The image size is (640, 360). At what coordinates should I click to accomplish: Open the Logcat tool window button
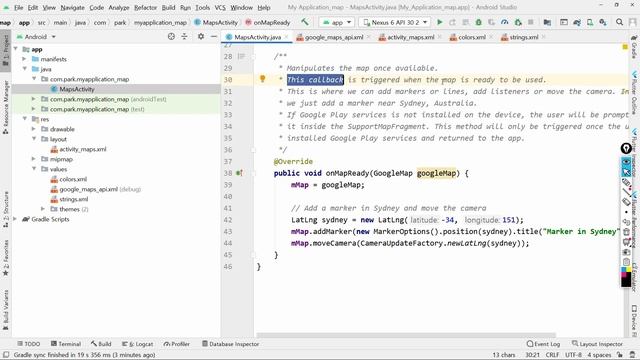pos(138,344)
